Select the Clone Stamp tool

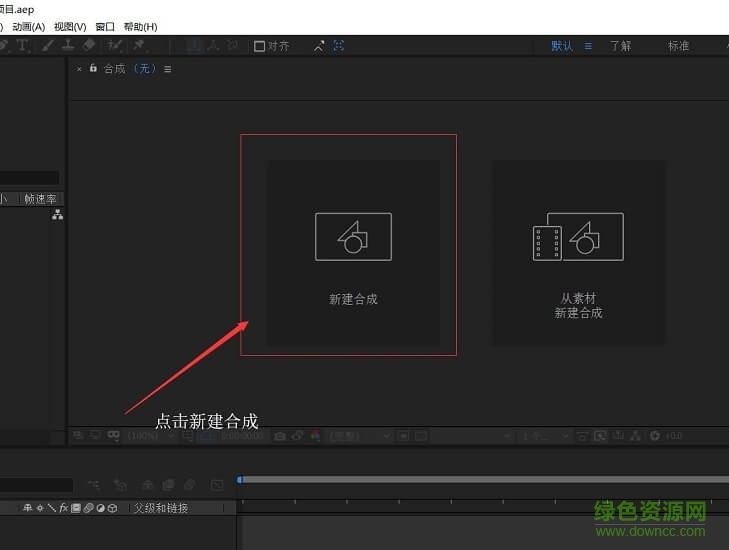point(68,46)
